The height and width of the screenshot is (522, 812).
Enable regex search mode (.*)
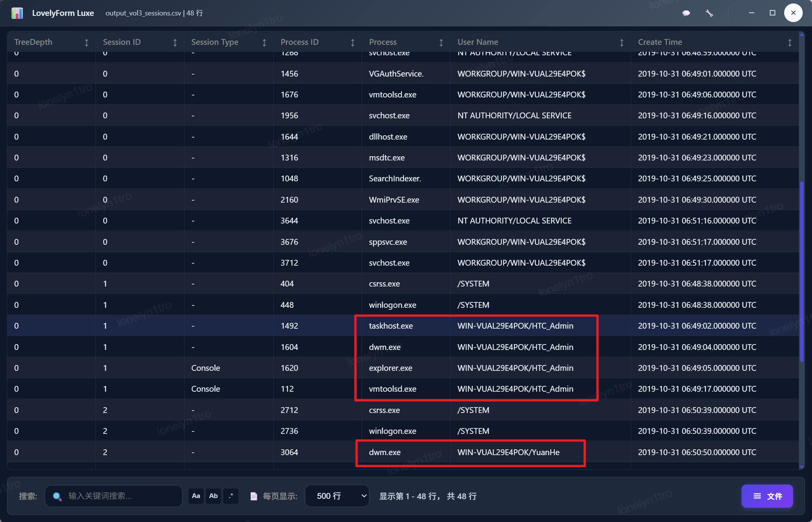(x=231, y=496)
